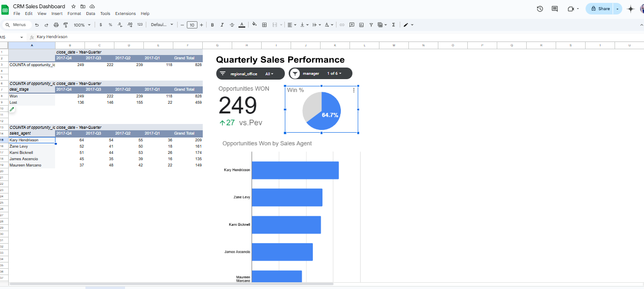Click the font size input field
This screenshot has width=644, height=289.
click(192, 25)
